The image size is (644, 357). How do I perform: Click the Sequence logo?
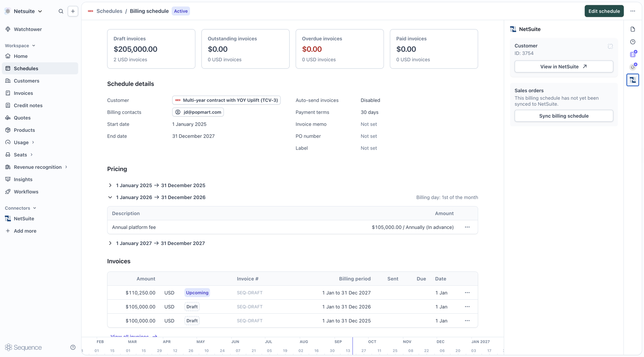coord(24,347)
